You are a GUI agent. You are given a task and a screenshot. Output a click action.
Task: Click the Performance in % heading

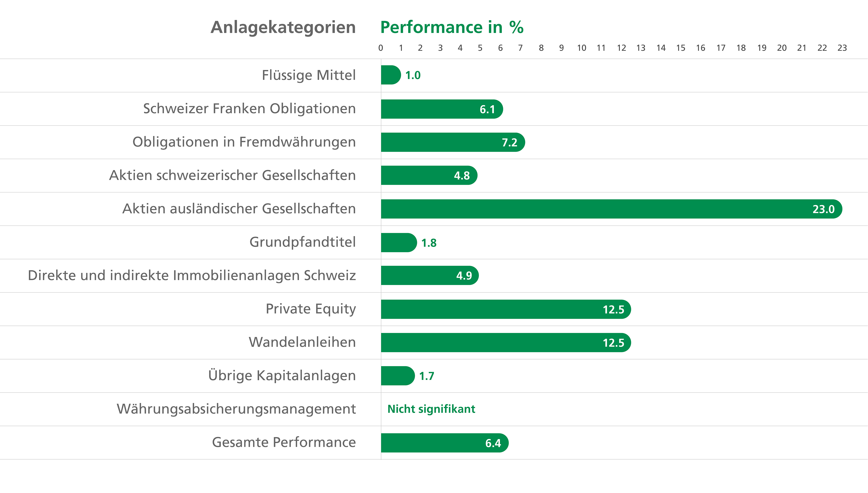[452, 27]
